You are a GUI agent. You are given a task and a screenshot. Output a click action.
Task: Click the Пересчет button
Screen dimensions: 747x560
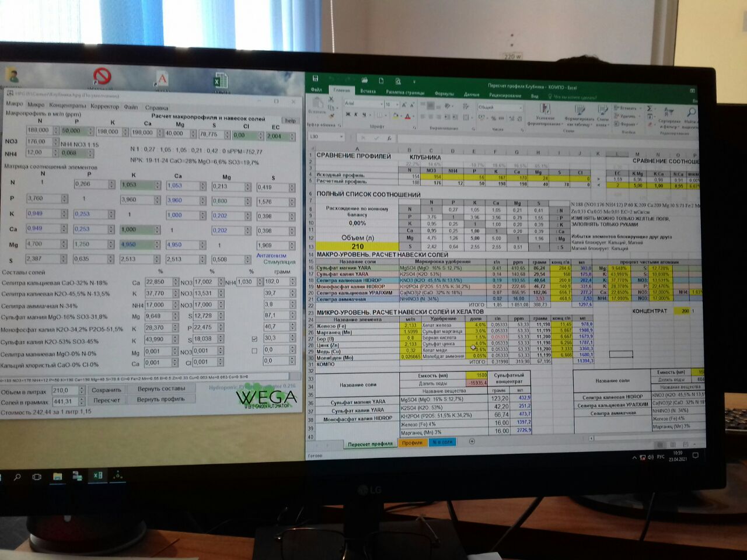tap(106, 400)
